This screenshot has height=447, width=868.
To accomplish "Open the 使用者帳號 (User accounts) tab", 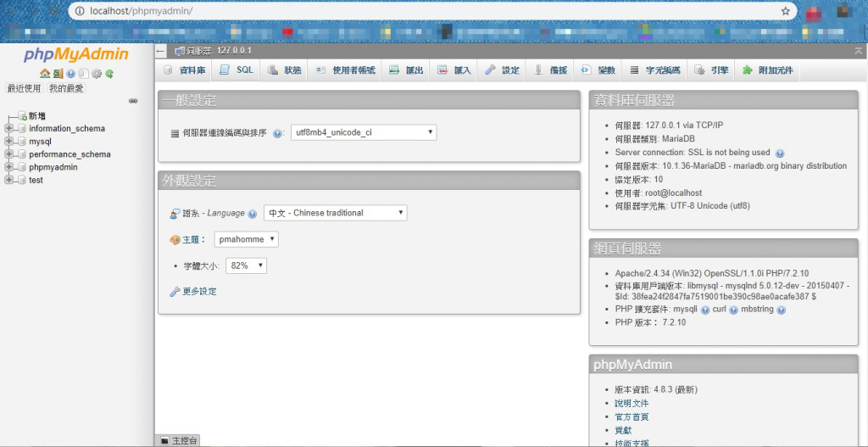I will (345, 70).
